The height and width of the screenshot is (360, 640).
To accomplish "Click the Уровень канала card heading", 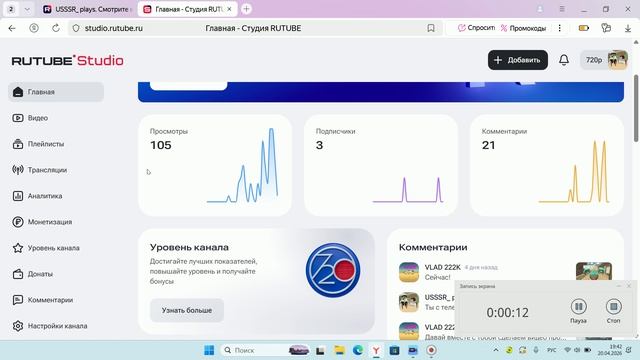I will (189, 247).
